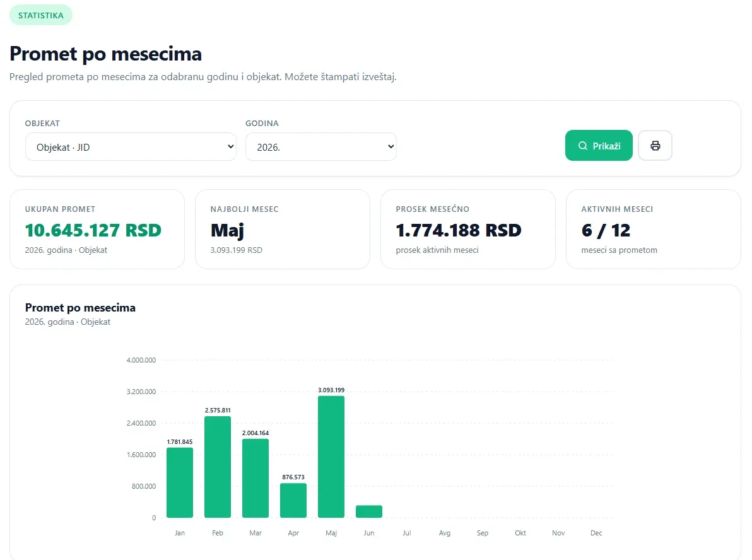Click the Aktivnih meseci card

[653, 229]
